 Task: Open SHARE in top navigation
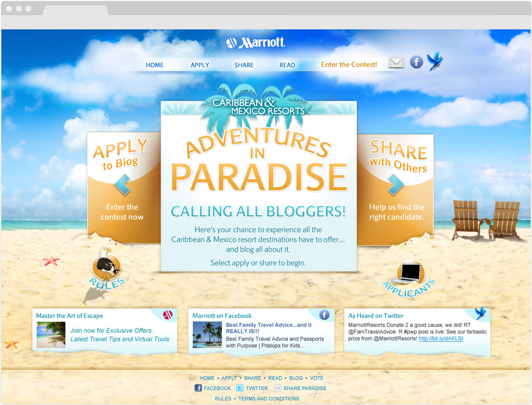244,65
